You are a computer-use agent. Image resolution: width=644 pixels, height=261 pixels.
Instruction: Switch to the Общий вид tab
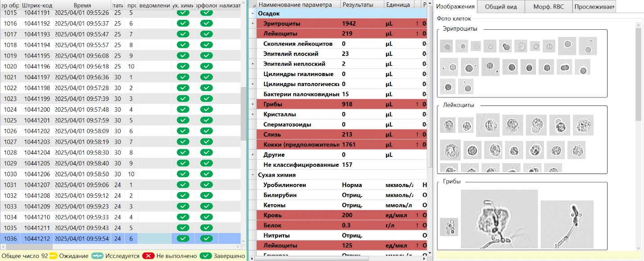click(500, 6)
